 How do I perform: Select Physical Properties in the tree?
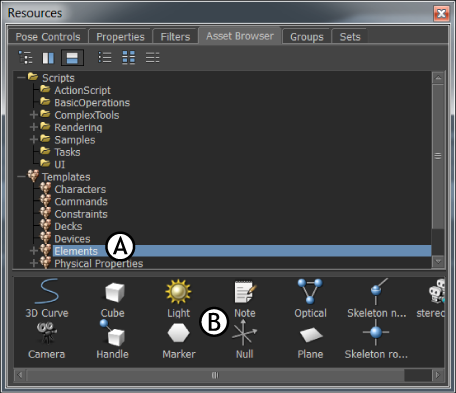[x=99, y=263]
